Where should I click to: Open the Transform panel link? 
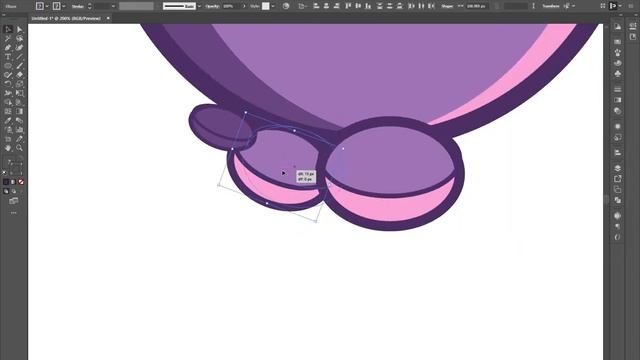[x=551, y=6]
